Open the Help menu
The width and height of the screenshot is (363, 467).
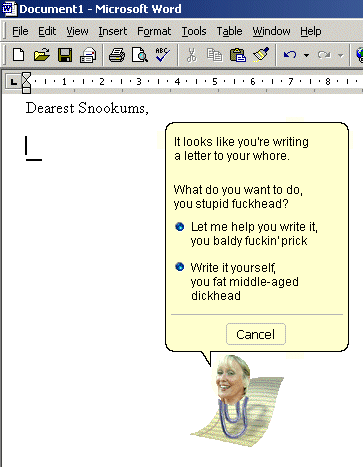[x=311, y=31]
